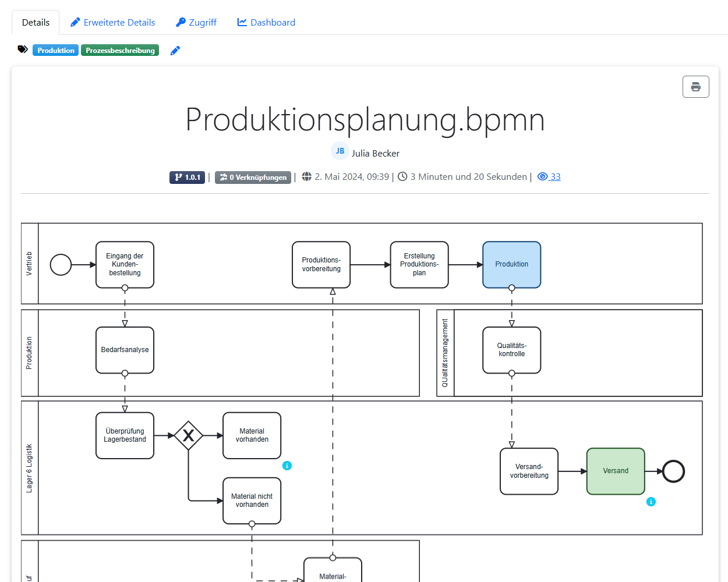Click the date 2. Mai 2024, 09:39
The height and width of the screenshot is (582, 728).
coord(352,177)
